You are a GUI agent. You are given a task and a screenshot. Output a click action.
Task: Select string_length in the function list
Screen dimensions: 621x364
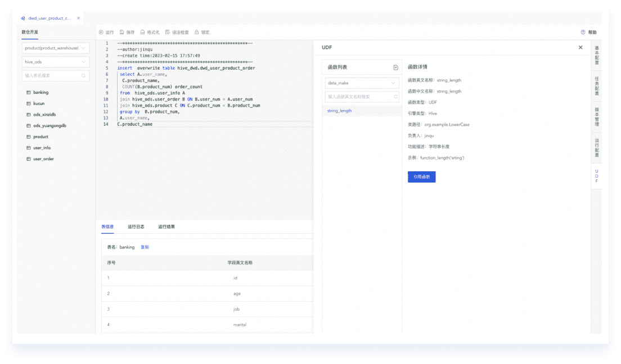point(340,111)
